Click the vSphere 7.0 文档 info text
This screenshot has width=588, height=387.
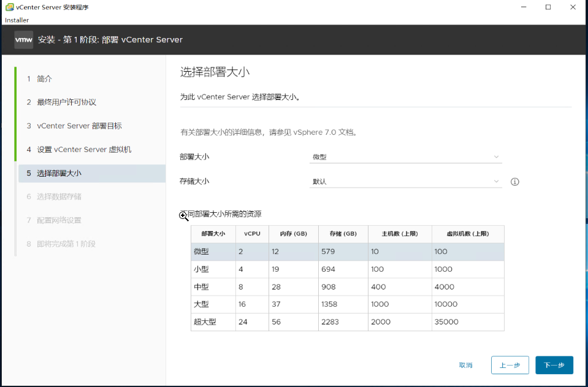point(269,132)
